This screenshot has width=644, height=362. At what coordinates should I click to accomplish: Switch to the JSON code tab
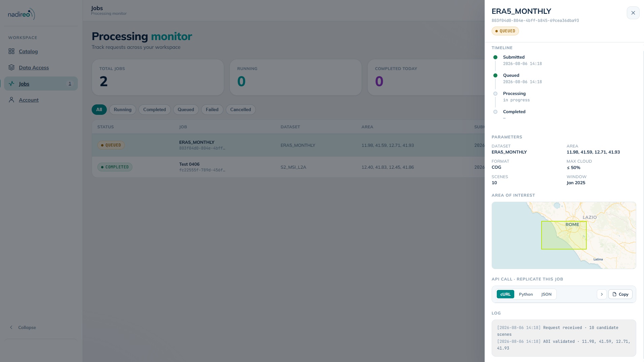(x=546, y=294)
